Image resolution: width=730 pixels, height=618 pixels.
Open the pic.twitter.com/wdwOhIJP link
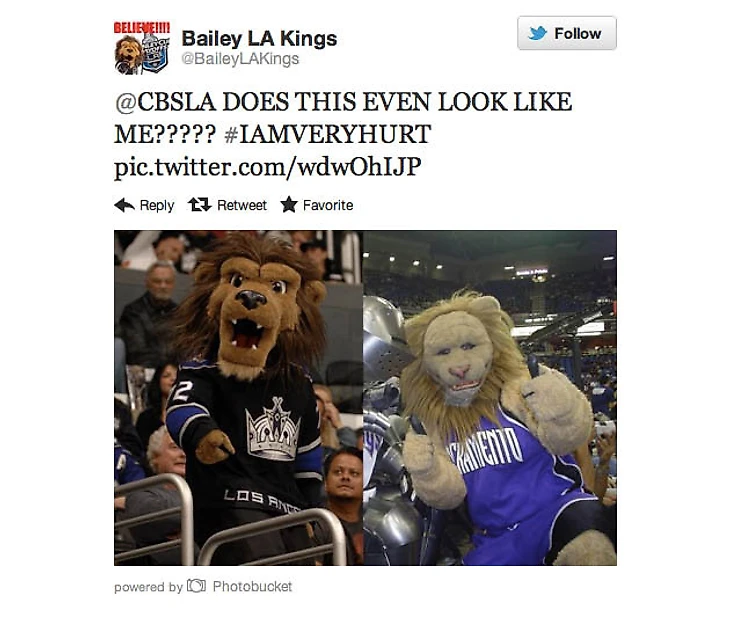point(268,167)
